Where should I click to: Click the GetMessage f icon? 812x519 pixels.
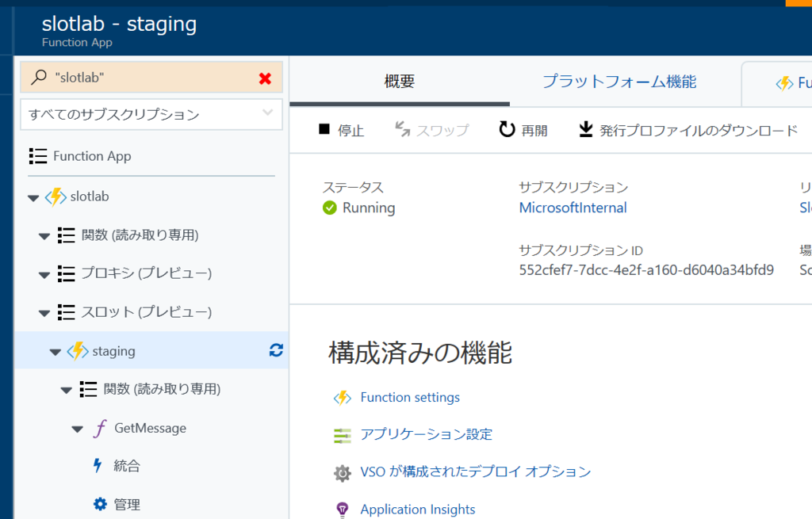pos(99,428)
